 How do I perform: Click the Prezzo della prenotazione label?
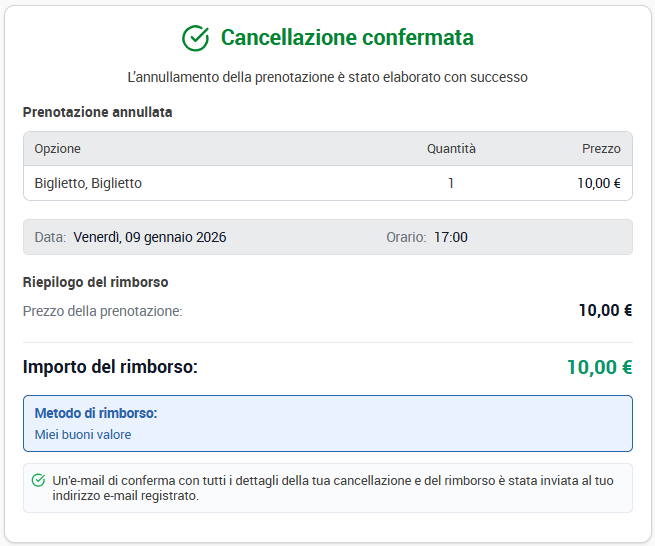(103, 311)
